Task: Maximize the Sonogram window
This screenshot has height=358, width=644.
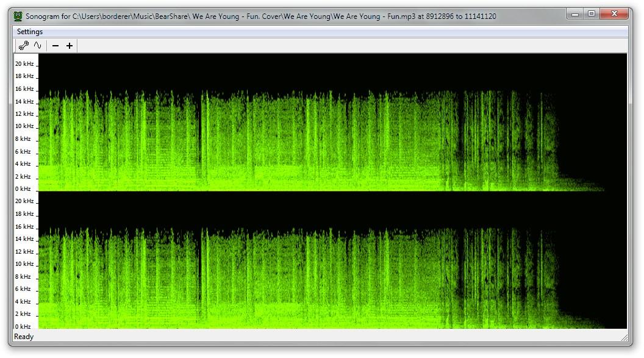Action: 592,14
